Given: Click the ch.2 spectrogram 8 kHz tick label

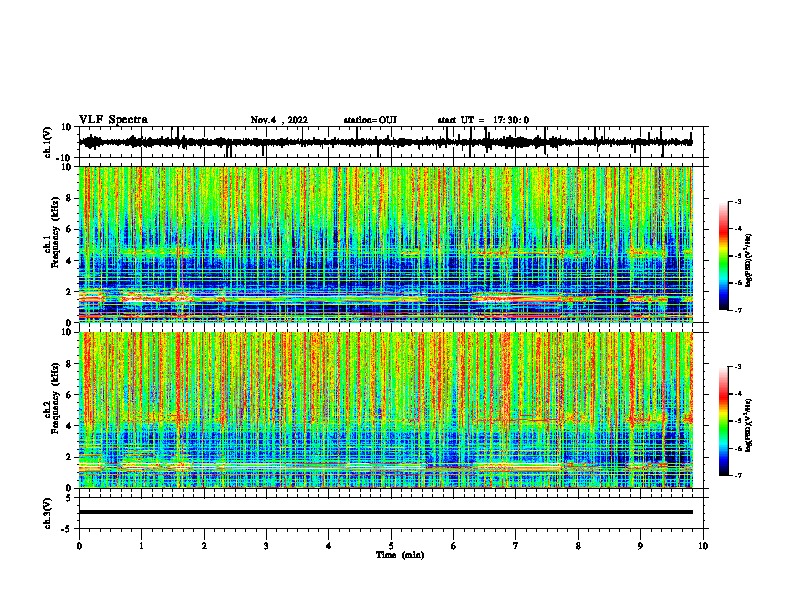Looking at the screenshot, I should tap(69, 364).
